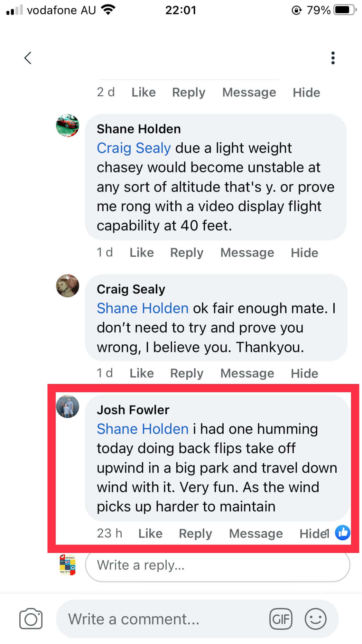Reply to Craig Sealy's comment
Screen dimensions: 362x644
tap(187, 373)
